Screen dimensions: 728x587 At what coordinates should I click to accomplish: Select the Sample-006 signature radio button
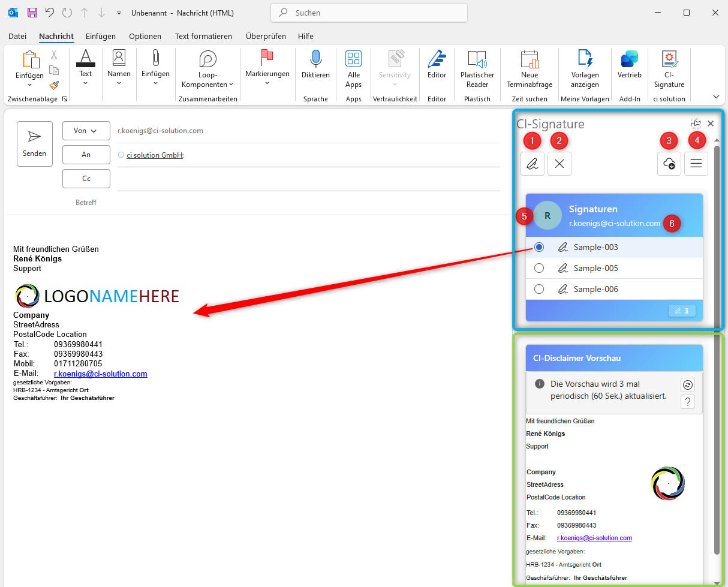point(539,289)
